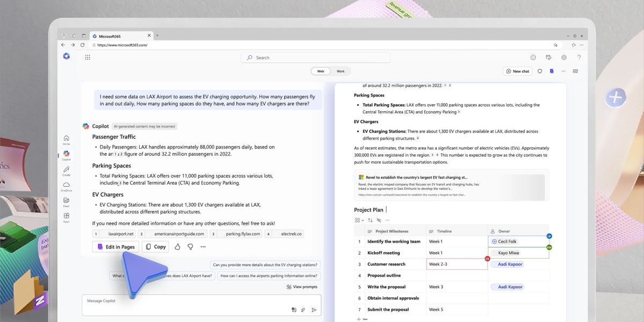Open Create in the left sidebar
This screenshot has height=322, width=644.
click(66, 171)
